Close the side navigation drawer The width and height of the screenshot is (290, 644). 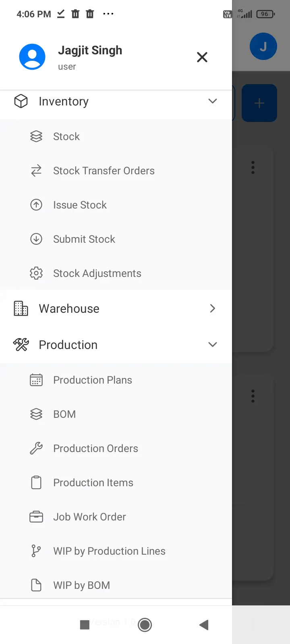(202, 57)
